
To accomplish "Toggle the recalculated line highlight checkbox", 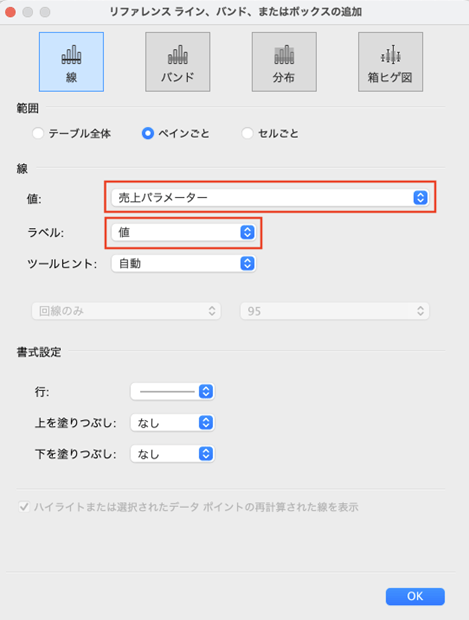I will point(24,507).
